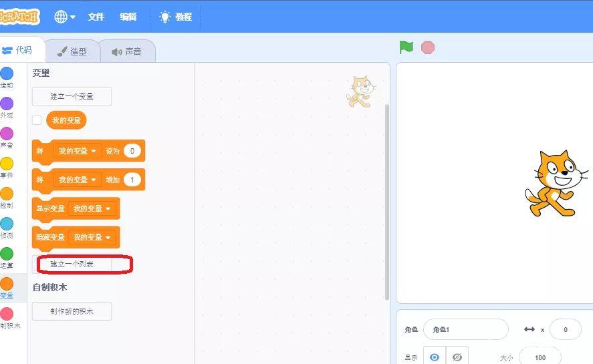Switch to the 代码 tab
The width and height of the screenshot is (593, 364).
pos(22,50)
